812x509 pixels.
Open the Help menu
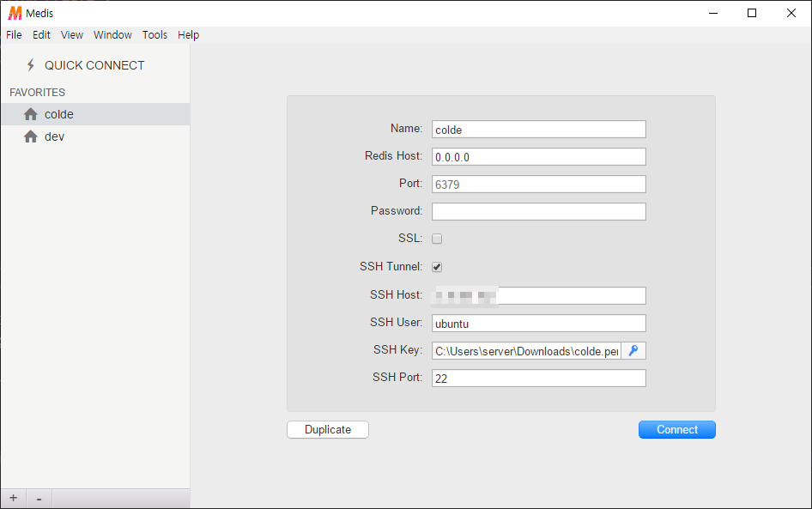[x=189, y=34]
